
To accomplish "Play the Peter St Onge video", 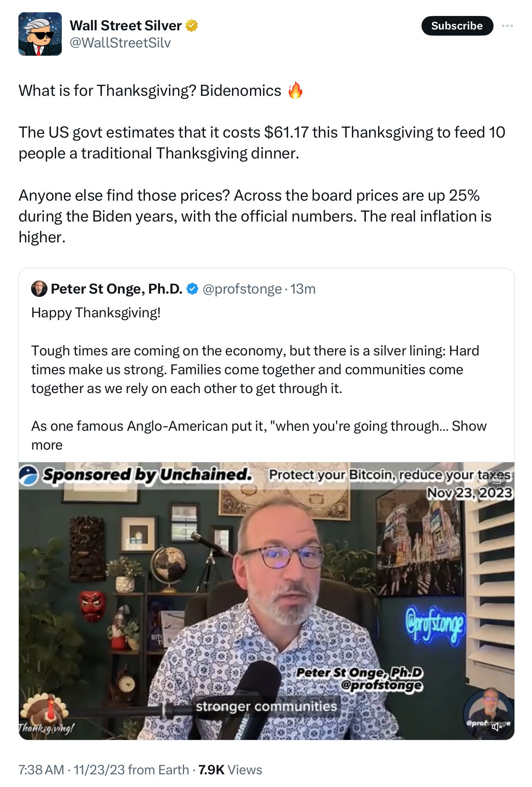I will (x=266, y=601).
